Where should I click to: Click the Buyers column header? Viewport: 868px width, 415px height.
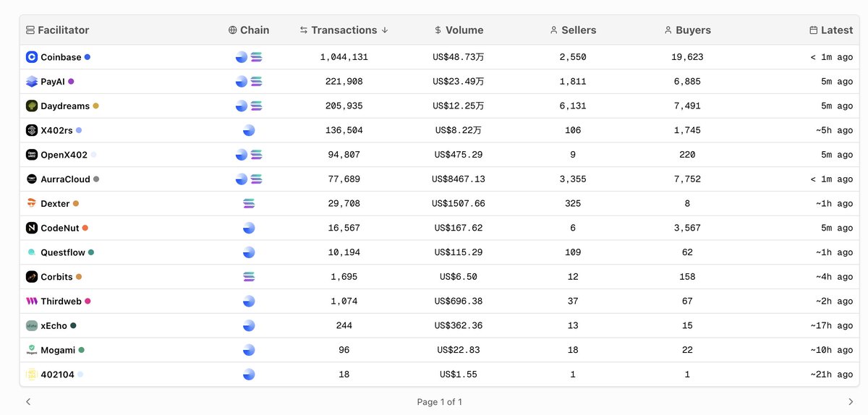coord(687,30)
